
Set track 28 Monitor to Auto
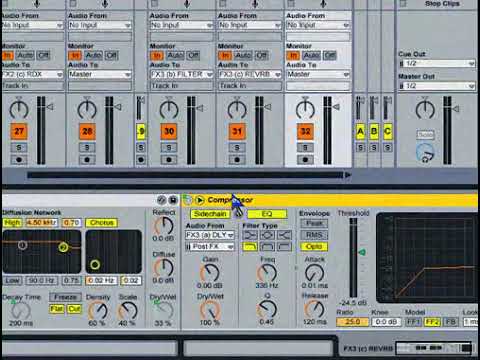(94, 55)
